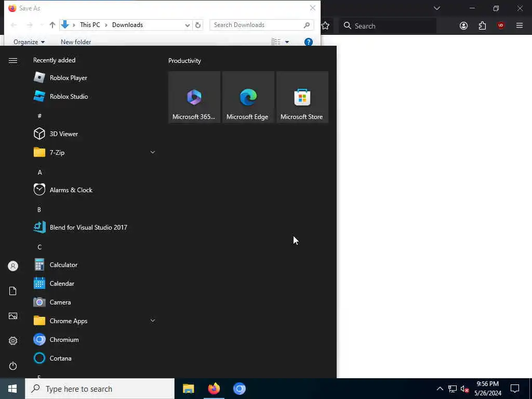Click the letter C section header
532x399 pixels.
pos(39,247)
